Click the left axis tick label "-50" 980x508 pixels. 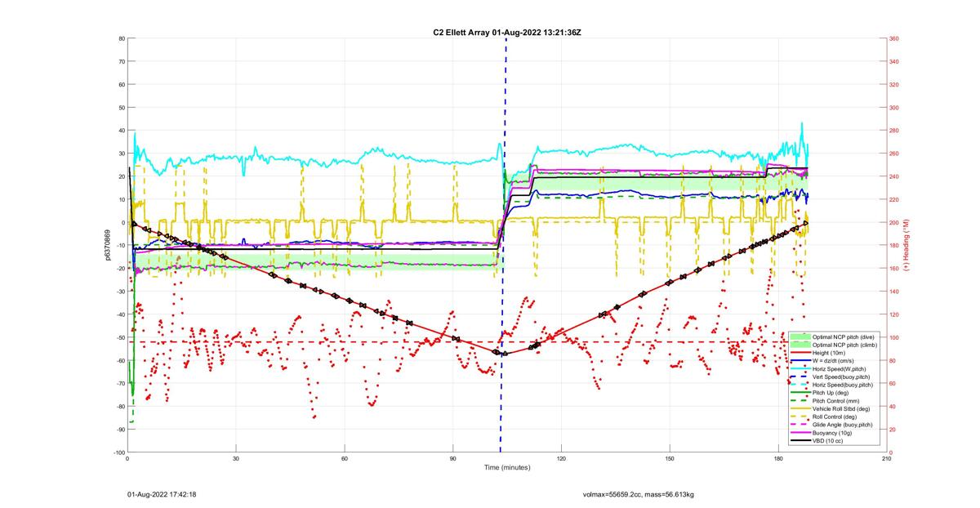[120, 337]
